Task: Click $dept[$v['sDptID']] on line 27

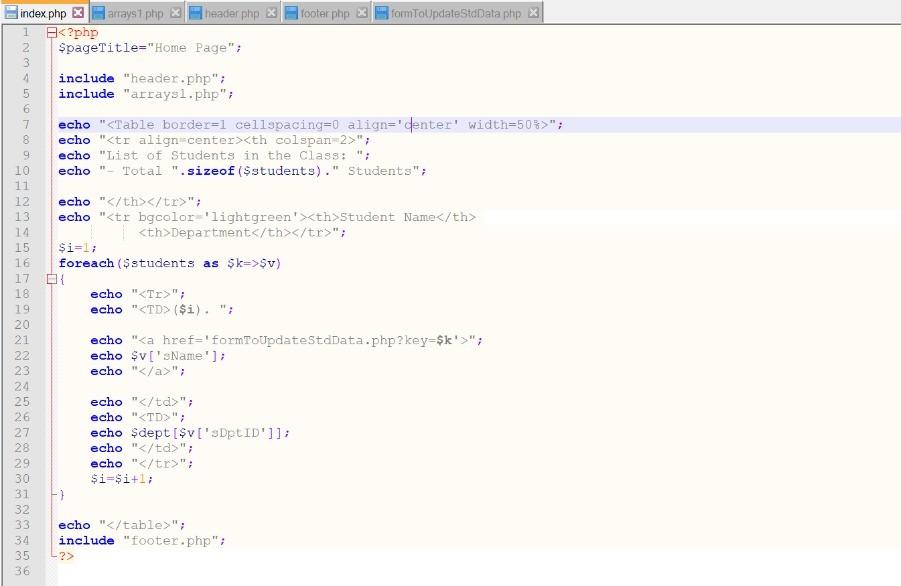Action: click(207, 433)
